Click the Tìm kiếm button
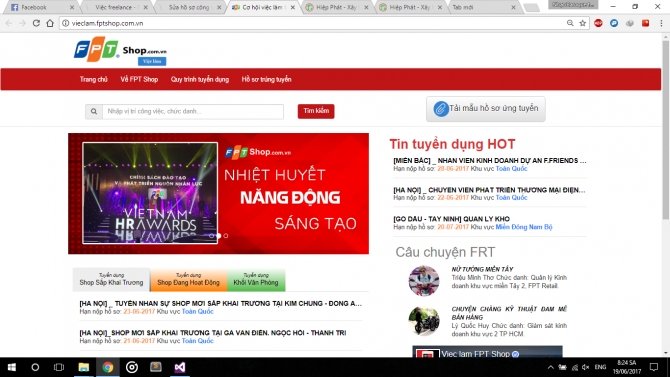670x377 pixels. point(316,111)
